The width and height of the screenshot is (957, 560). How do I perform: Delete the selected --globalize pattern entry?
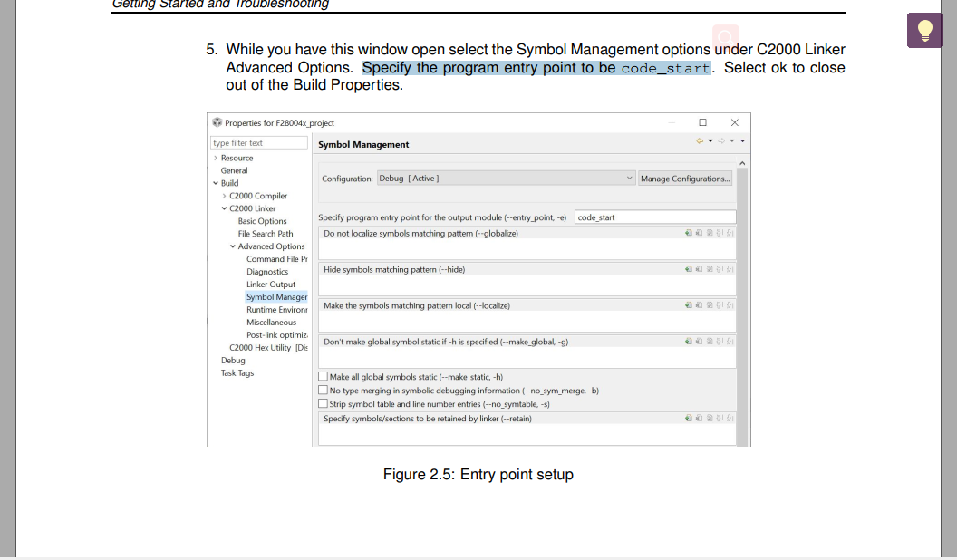699,233
